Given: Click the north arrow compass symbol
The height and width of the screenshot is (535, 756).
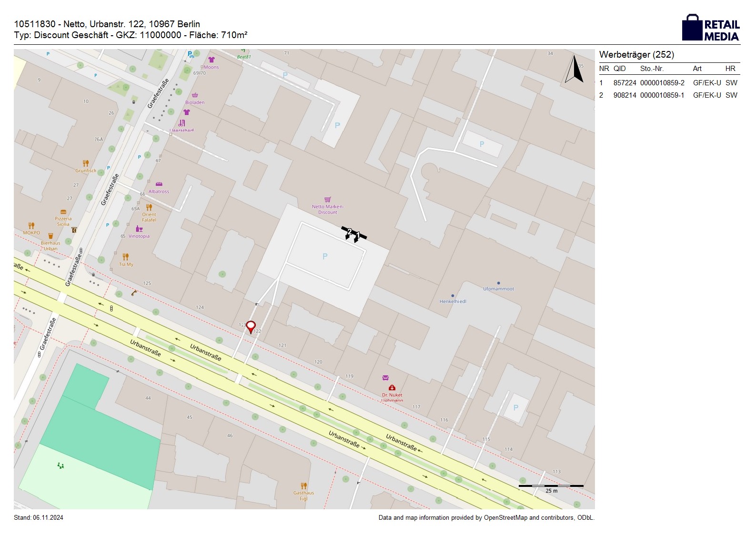Looking at the screenshot, I should (575, 70).
